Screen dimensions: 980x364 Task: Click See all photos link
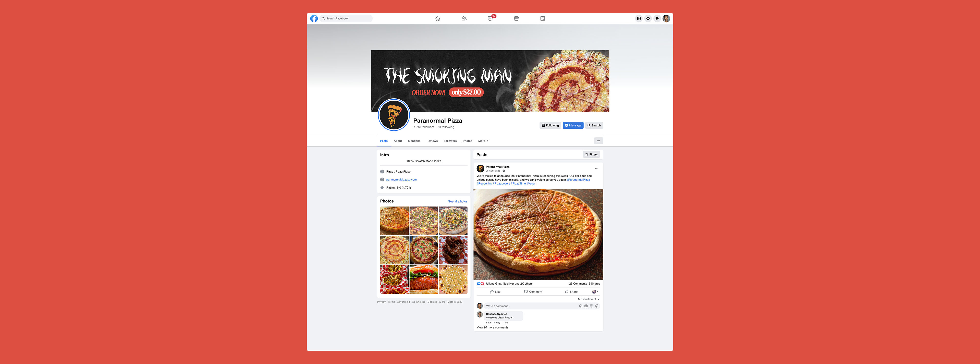tap(458, 202)
